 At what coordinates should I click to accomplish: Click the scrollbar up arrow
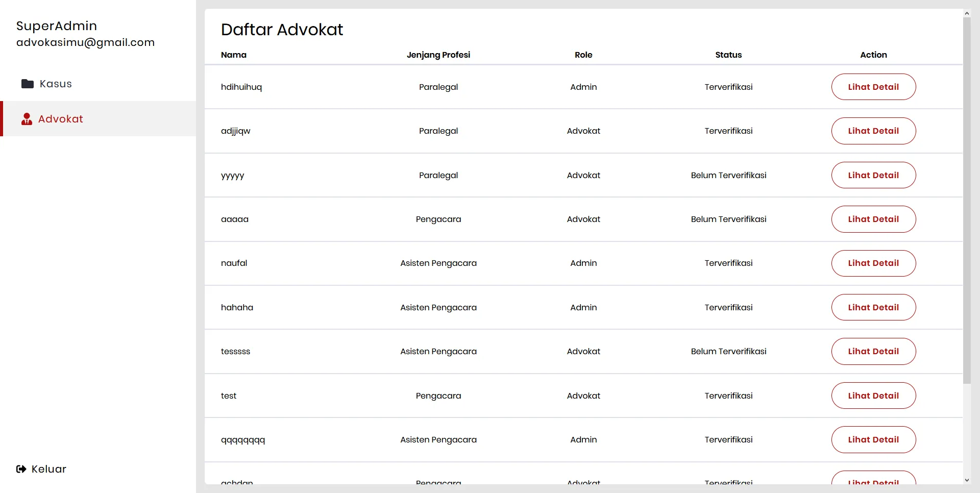968,13
